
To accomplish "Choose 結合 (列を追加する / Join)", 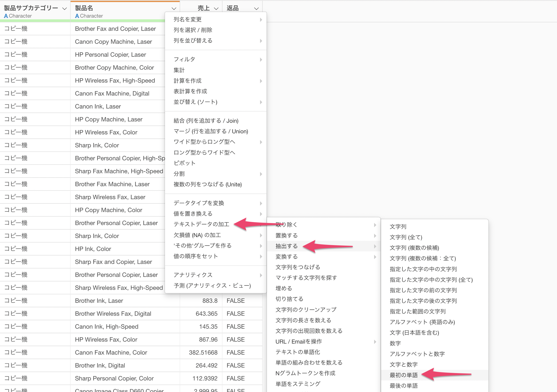I will point(216,121).
